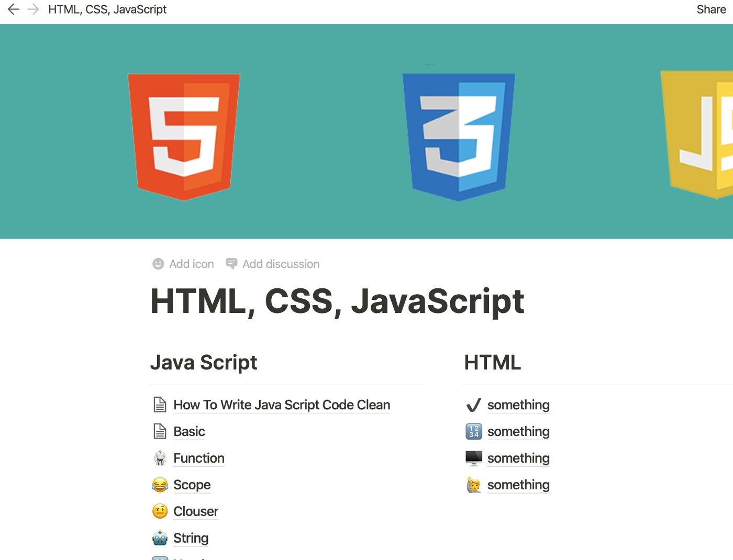The height and width of the screenshot is (560, 733).
Task: Click the robot emoji beside String
Action: [x=160, y=538]
